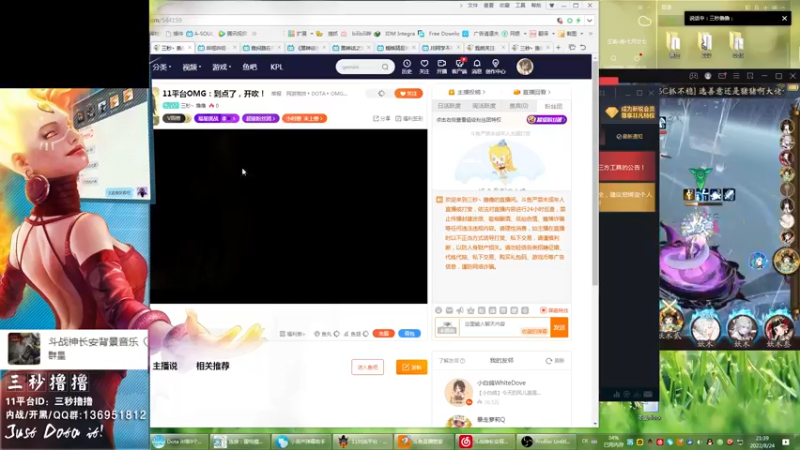This screenshot has width=800, height=450.
Task: Click the blue 背包 backpack button
Action: (x=409, y=333)
